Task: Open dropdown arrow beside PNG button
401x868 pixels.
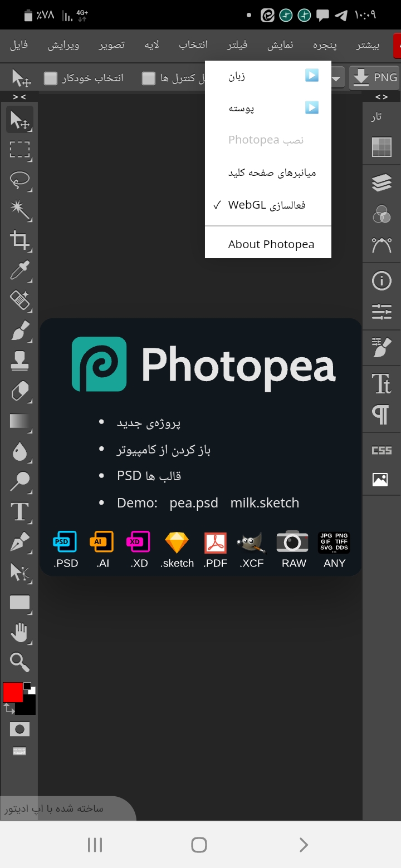Action: tap(336, 78)
